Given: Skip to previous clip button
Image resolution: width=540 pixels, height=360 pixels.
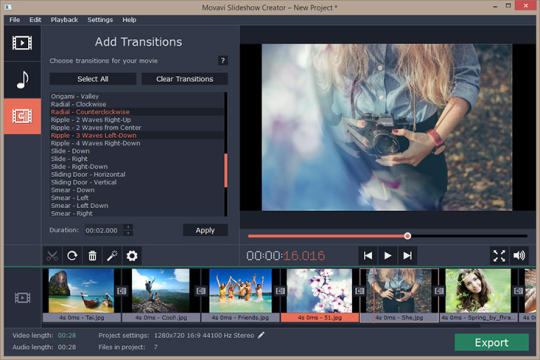Looking at the screenshot, I should coord(368,256).
